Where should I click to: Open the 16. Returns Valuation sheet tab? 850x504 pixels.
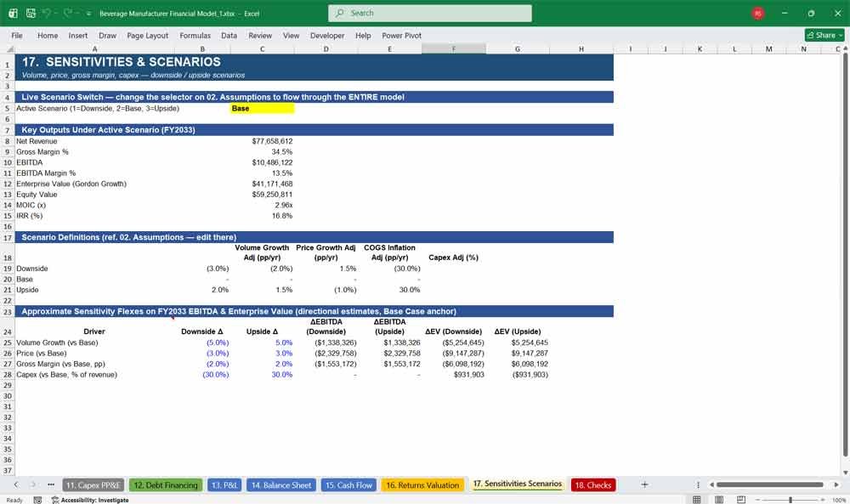pos(422,485)
